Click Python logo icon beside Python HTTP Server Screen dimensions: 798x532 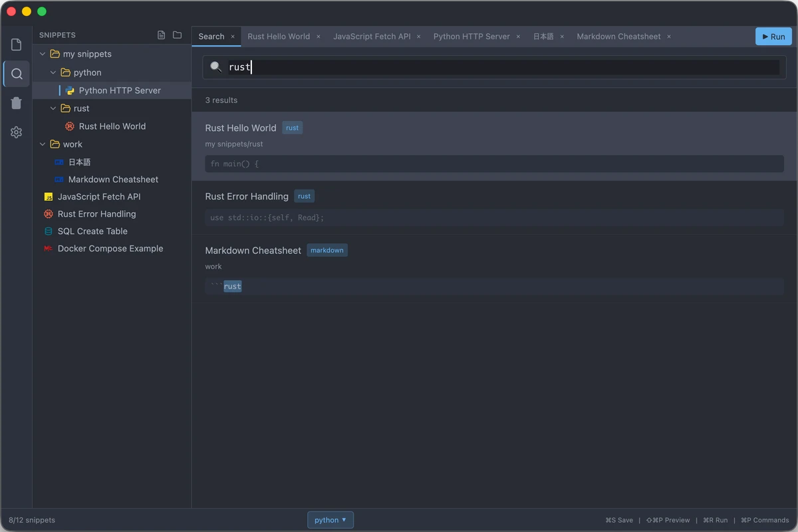(x=70, y=90)
